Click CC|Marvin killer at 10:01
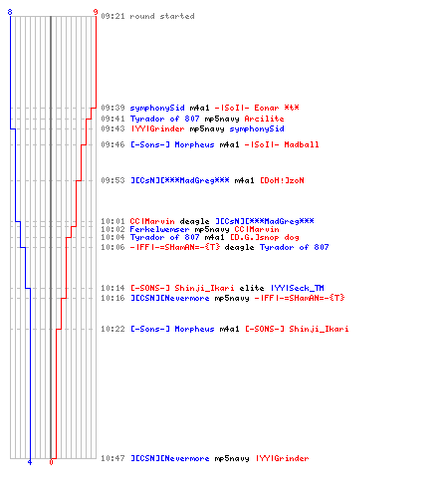Screen dimensions: 448x498 coord(152,221)
